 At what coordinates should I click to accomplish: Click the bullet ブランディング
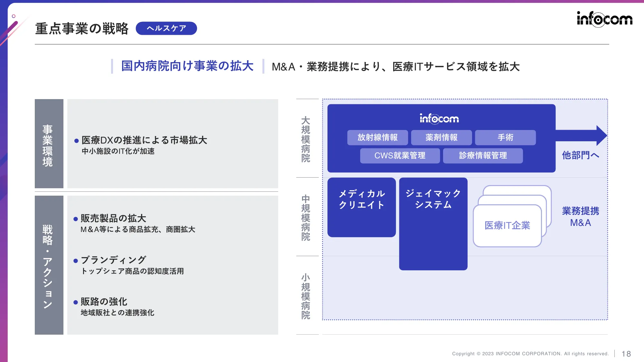click(x=113, y=260)
